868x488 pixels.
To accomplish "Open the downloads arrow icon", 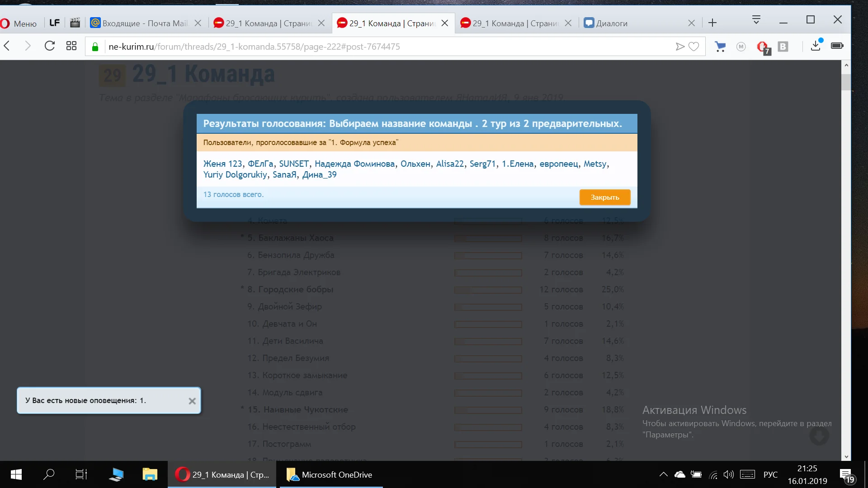I will [x=816, y=46].
